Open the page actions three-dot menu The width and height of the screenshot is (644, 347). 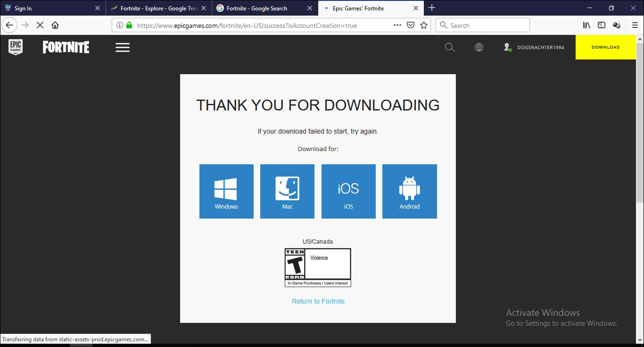(x=397, y=25)
